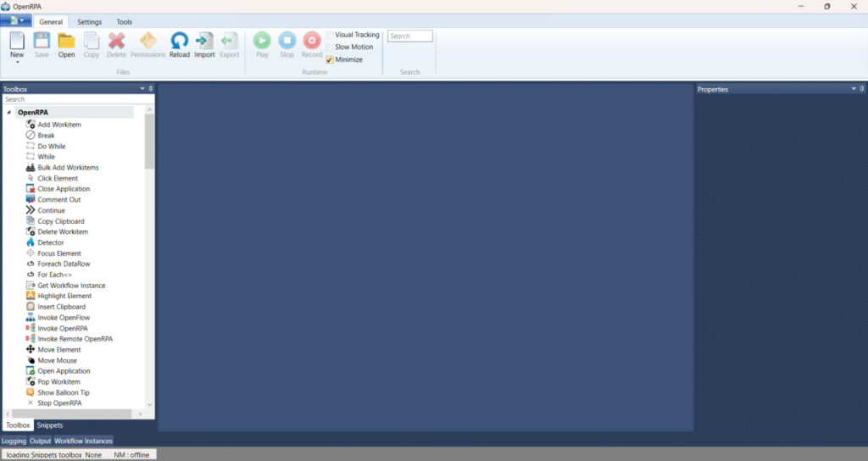868x461 pixels.
Task: Select the Move Mouse item
Action: tap(52, 360)
